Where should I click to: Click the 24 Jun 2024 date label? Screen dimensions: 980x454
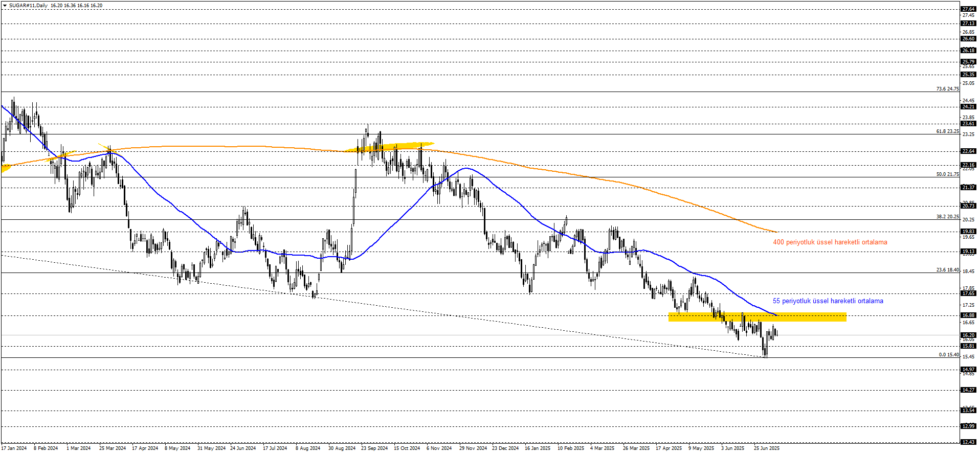tap(243, 448)
